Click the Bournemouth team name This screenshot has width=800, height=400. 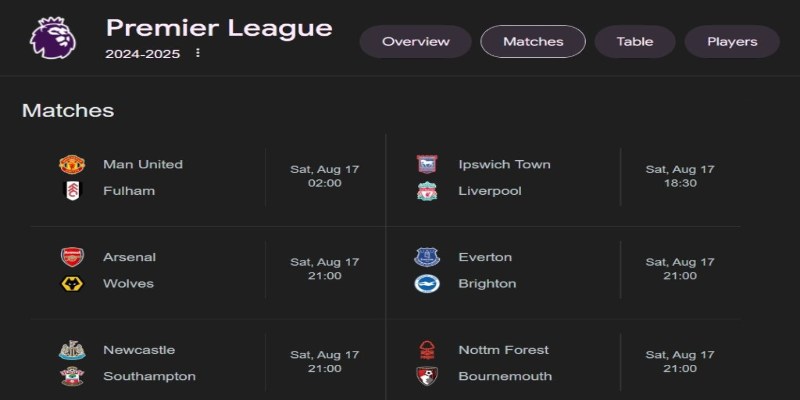[x=505, y=377]
